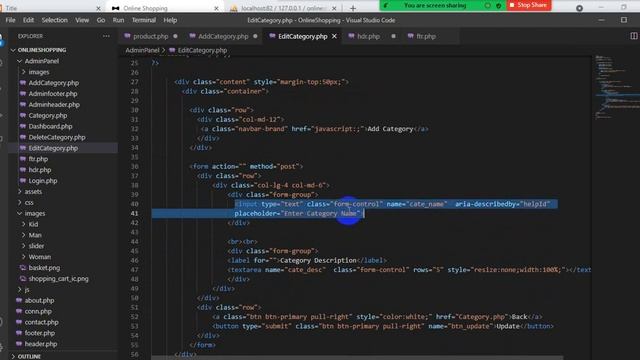This screenshot has width=640, height=360.
Task: Expand the css folder
Action: (20, 202)
